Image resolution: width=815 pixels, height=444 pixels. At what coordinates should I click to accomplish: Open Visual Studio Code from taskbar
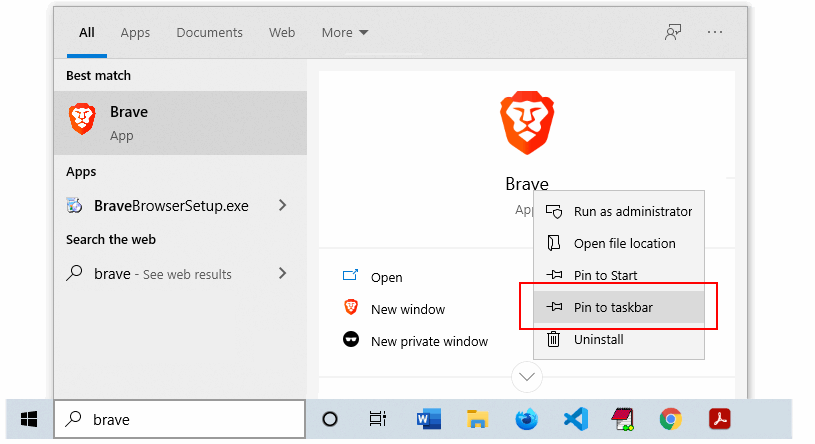576,419
